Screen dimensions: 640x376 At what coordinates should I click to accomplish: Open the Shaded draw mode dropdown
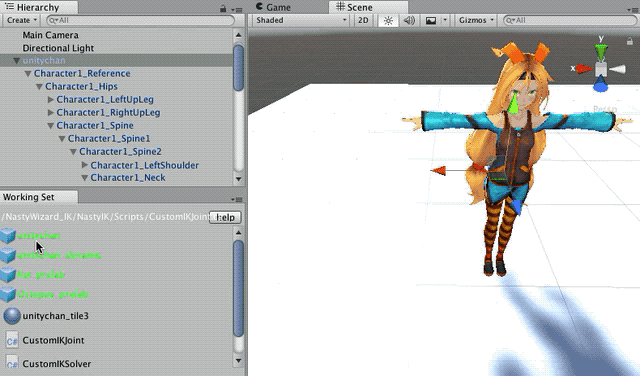click(301, 20)
